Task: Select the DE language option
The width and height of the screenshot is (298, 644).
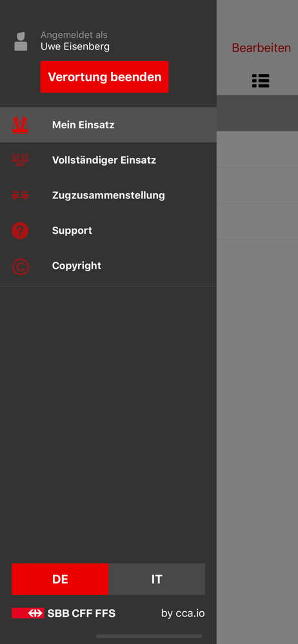Action: [60, 579]
